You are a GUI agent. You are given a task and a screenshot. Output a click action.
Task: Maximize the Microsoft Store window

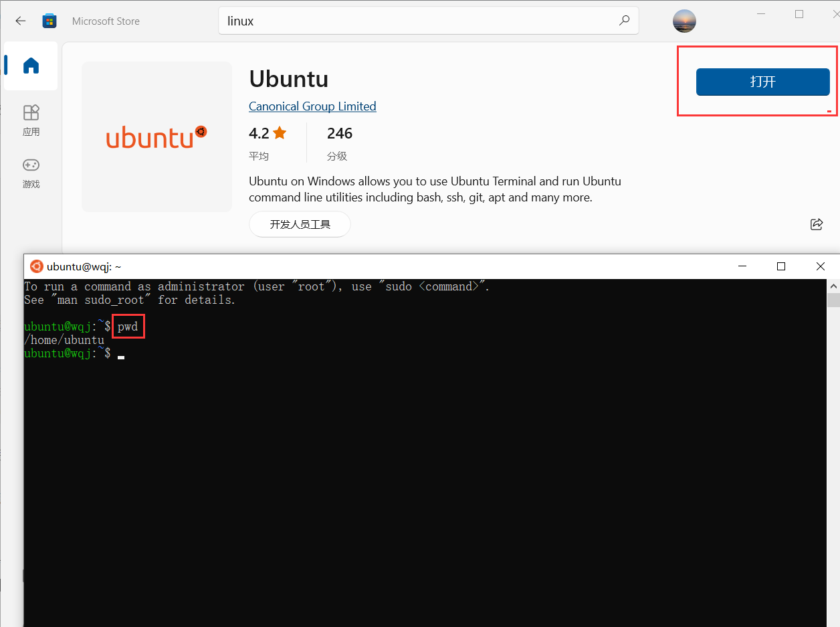point(799,14)
